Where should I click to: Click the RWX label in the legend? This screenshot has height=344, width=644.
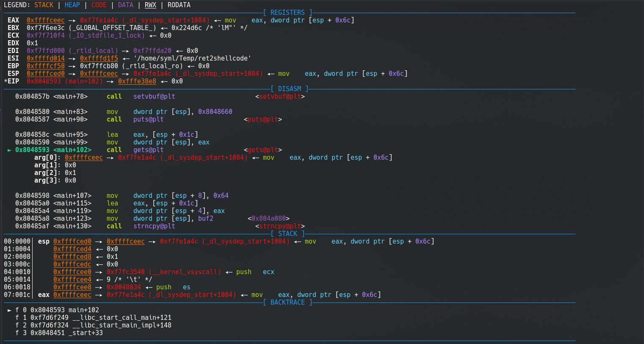point(150,5)
